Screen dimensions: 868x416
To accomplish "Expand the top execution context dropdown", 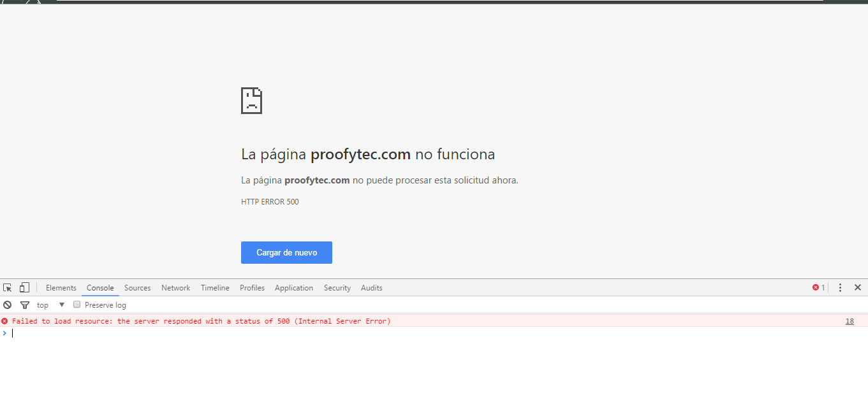I will [x=51, y=305].
